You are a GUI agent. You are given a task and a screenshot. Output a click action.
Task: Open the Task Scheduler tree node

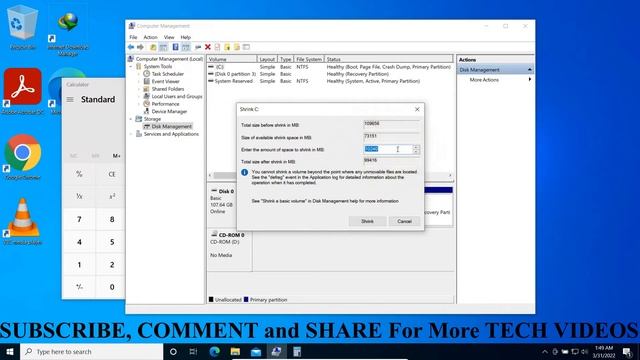coord(167,74)
